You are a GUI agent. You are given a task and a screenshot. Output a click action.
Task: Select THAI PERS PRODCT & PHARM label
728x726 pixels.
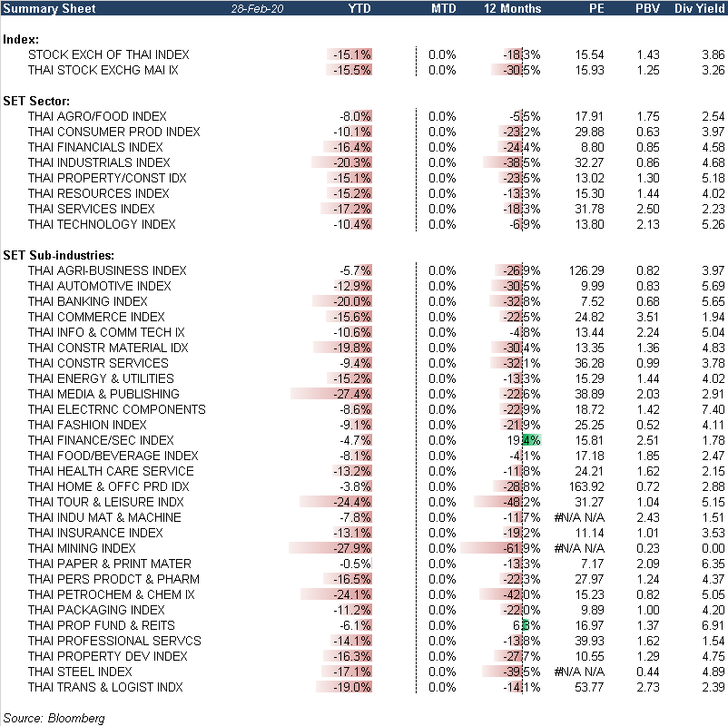point(113,579)
